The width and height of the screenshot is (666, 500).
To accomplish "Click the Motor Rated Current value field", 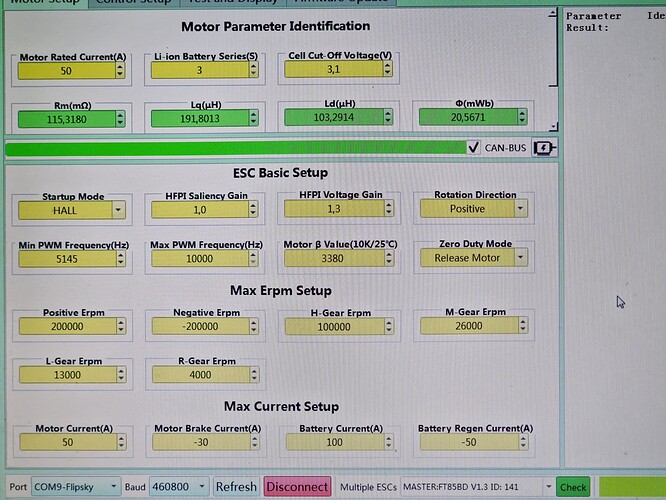I will (66, 71).
